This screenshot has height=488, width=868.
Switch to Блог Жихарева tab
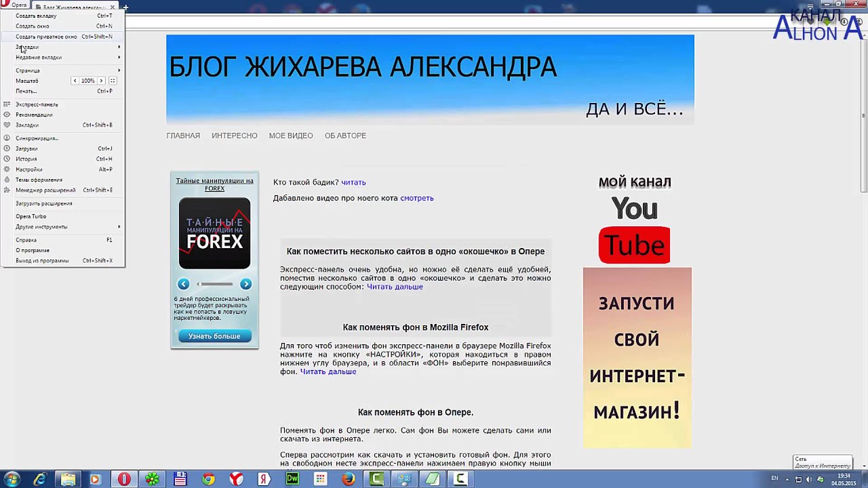[75, 7]
